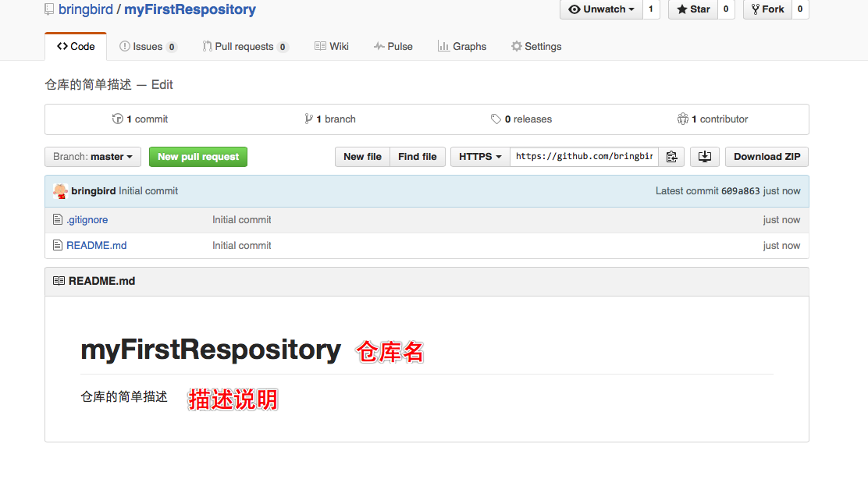Open the latest Initial commit message

point(148,191)
